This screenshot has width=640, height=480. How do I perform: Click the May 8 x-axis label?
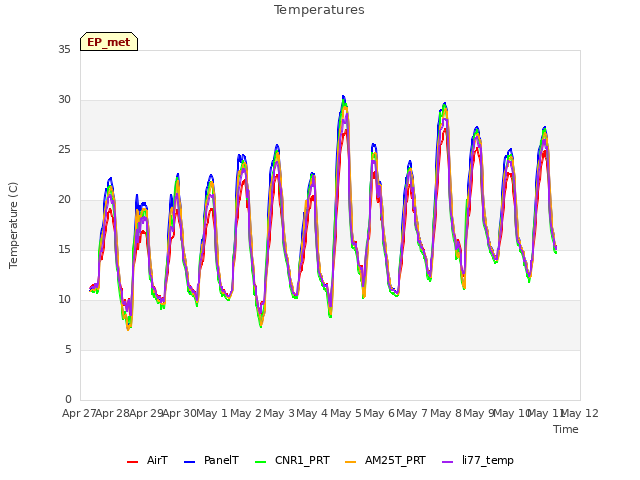(446, 413)
